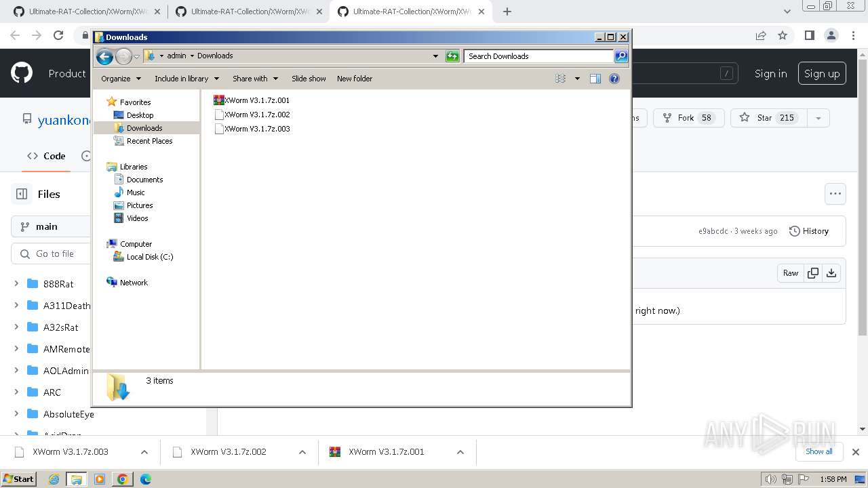Switch to the Code tab
The image size is (868, 488).
(46, 156)
